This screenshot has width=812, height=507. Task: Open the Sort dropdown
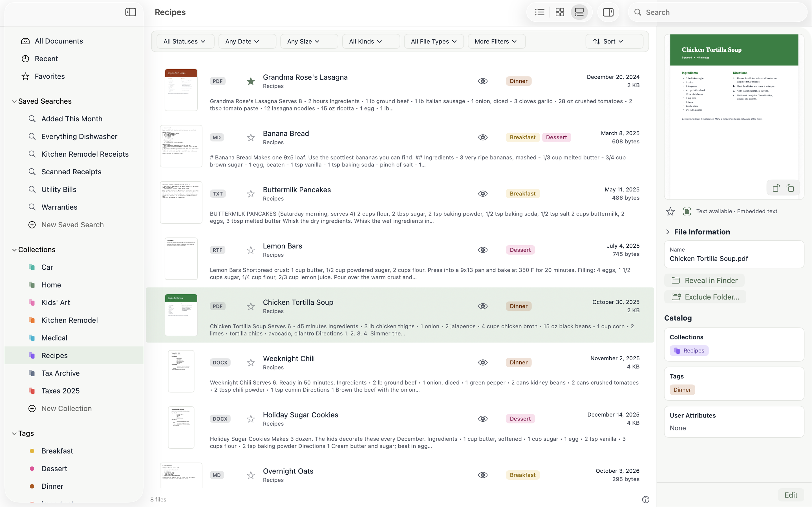click(614, 41)
